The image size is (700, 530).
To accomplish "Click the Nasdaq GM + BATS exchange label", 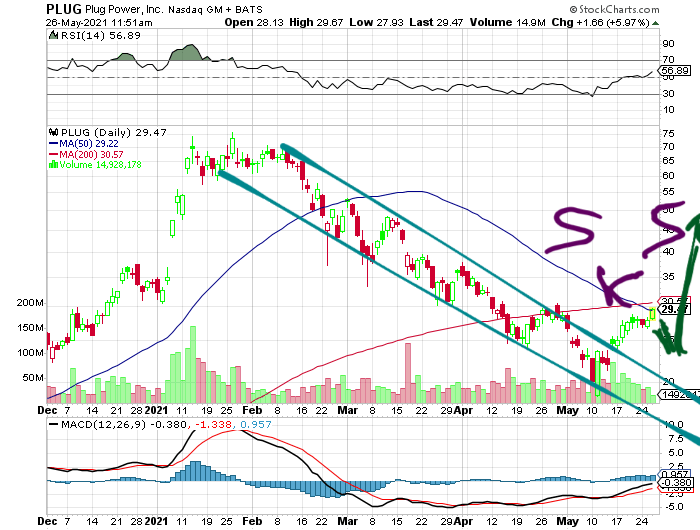I will [215, 9].
